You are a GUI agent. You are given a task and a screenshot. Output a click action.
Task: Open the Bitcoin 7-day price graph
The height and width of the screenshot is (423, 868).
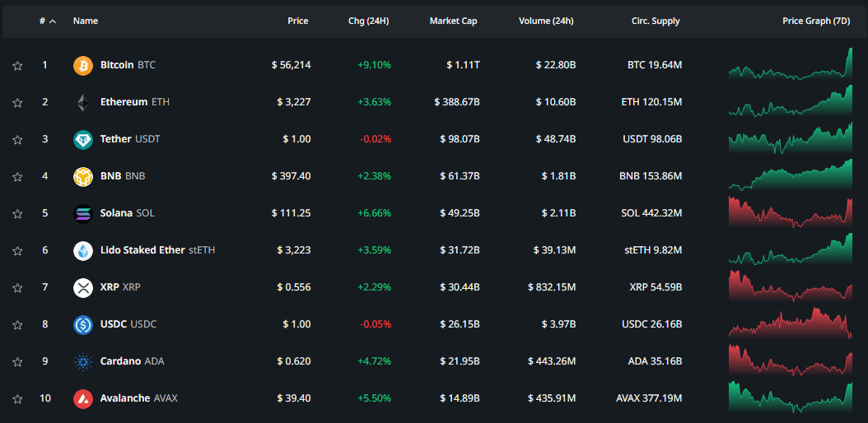(x=790, y=64)
